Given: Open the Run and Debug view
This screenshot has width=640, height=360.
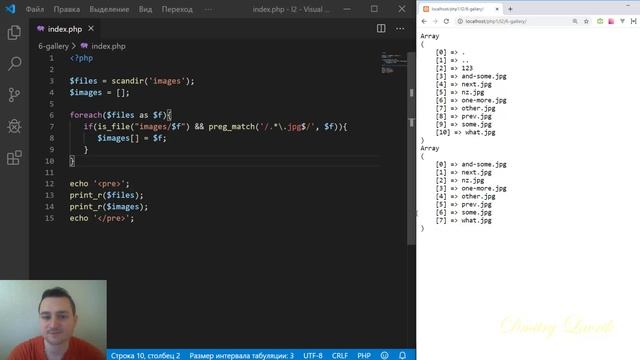Looking at the screenshot, I should point(14,126).
